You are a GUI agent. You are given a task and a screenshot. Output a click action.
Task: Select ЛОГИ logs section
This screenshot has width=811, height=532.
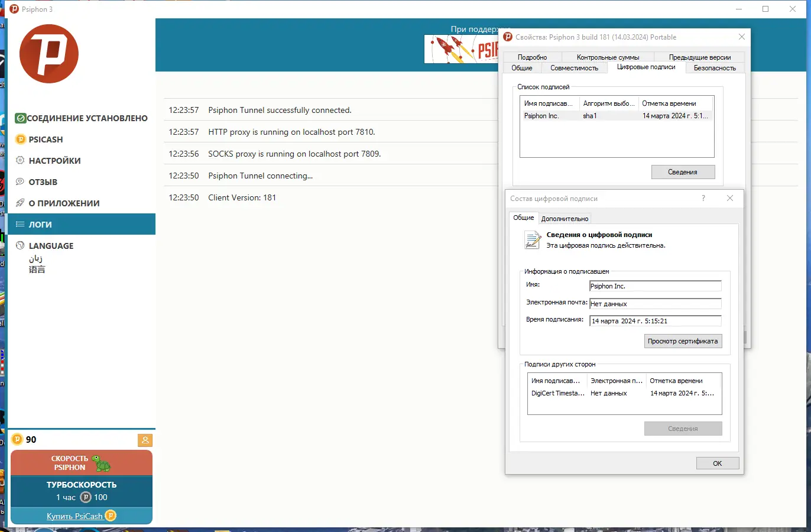82,224
